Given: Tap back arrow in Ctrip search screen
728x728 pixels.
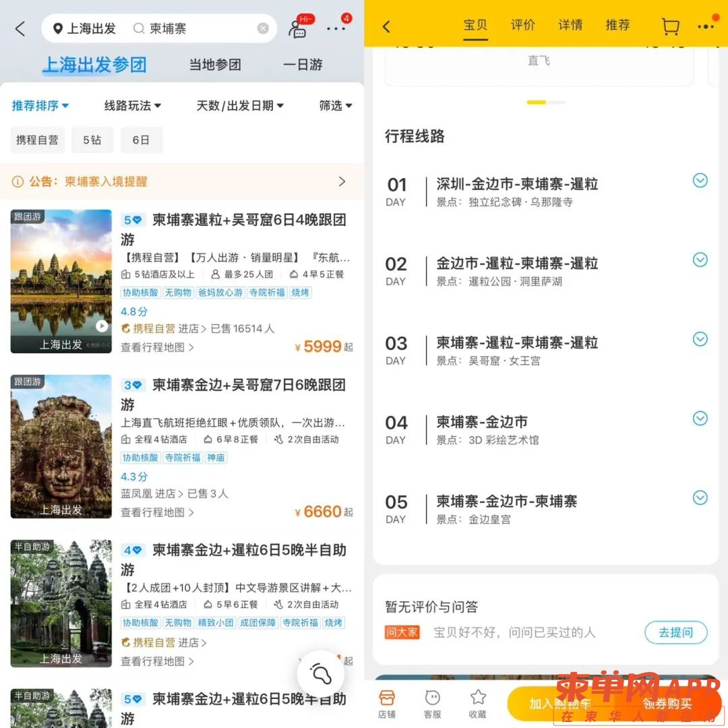Looking at the screenshot, I should (x=20, y=29).
